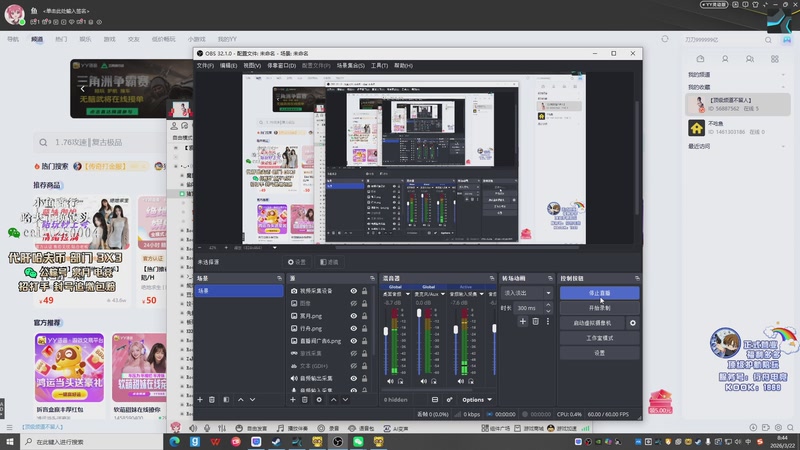Viewport: 800px width, 450px height.
Task: Mute the Mic/Aux channel speaker icon
Action: click(424, 381)
